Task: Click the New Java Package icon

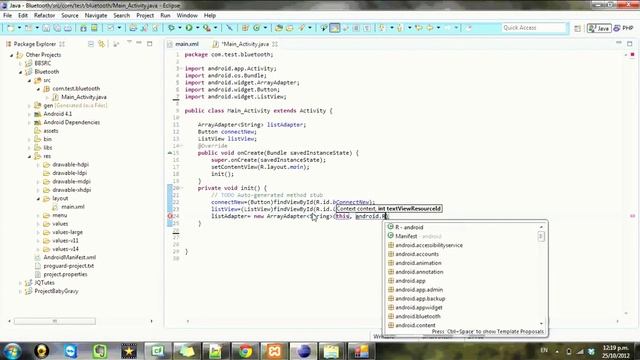Action: [245, 28]
